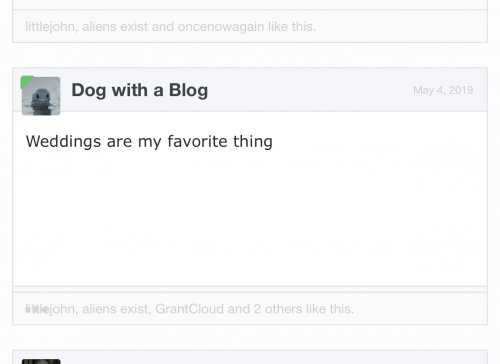500x364 pixels.
Task: Click the header bar beside Dog with a Blog
Action: tap(310, 90)
